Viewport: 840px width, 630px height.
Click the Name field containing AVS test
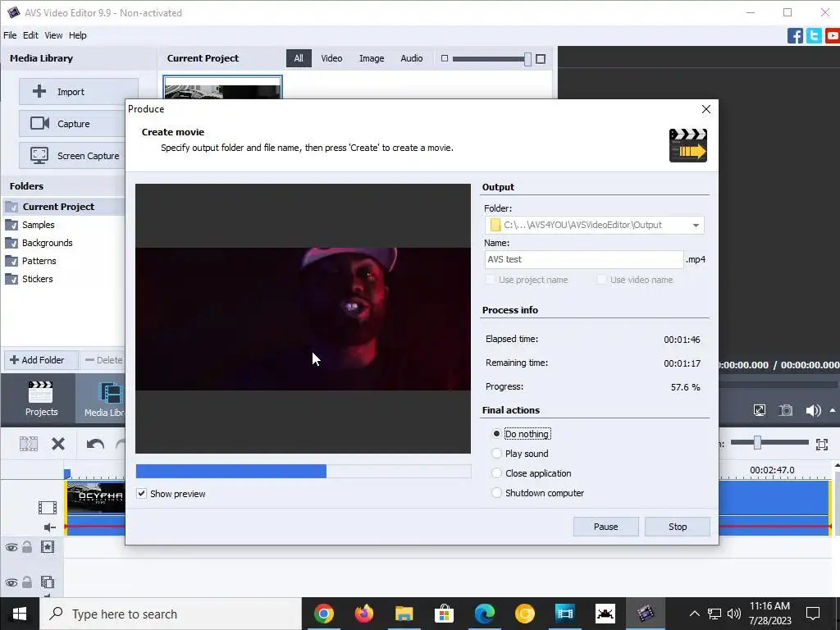point(584,259)
